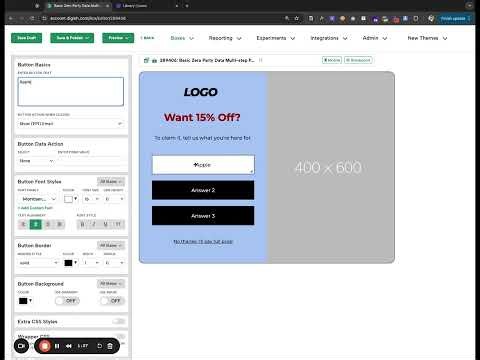Open the button action when clicked dropdown
480x360 pixels.
[71, 124]
